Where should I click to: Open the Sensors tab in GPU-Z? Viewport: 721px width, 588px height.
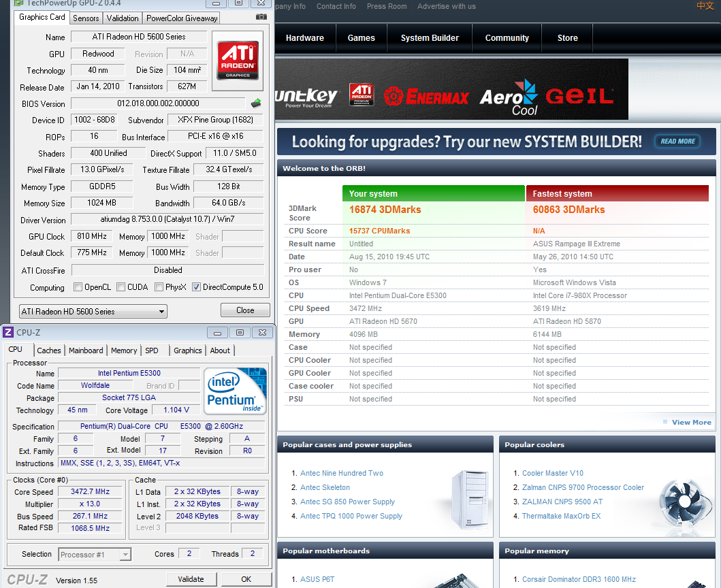(x=86, y=18)
